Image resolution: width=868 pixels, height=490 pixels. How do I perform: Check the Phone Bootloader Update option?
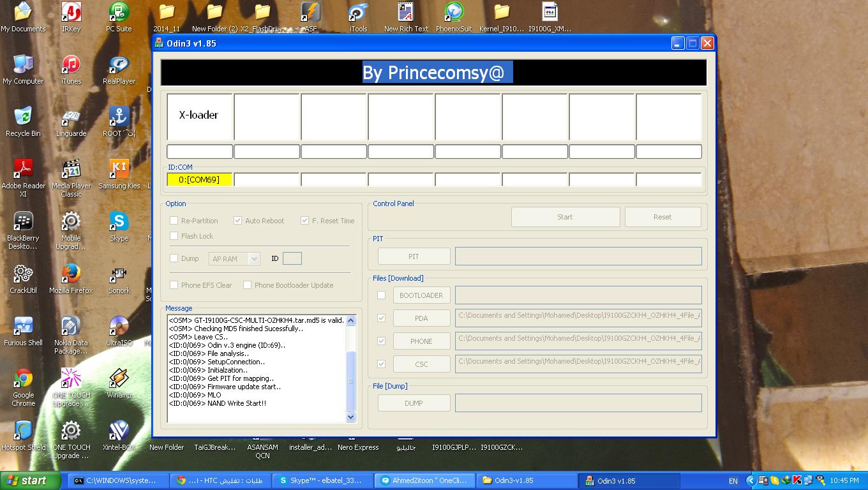(x=247, y=285)
